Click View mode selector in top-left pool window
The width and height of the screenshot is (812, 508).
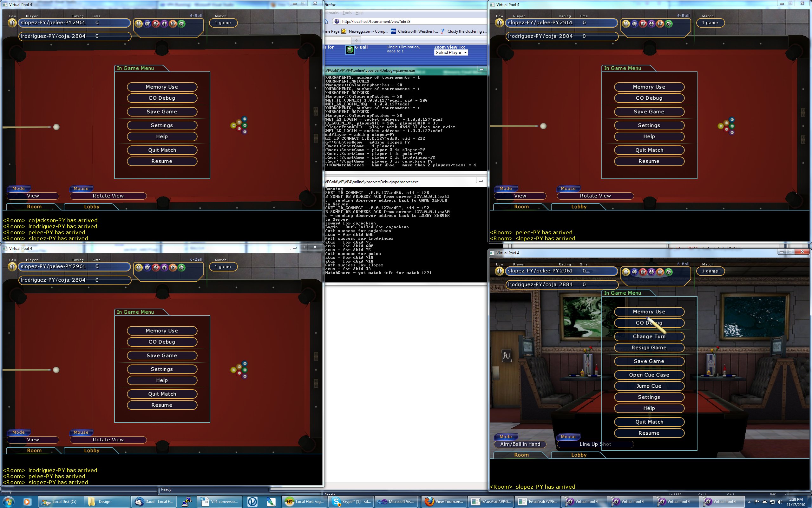(x=33, y=196)
